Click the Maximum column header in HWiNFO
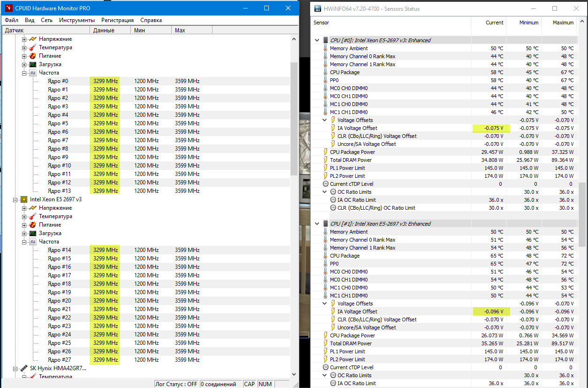 point(558,23)
